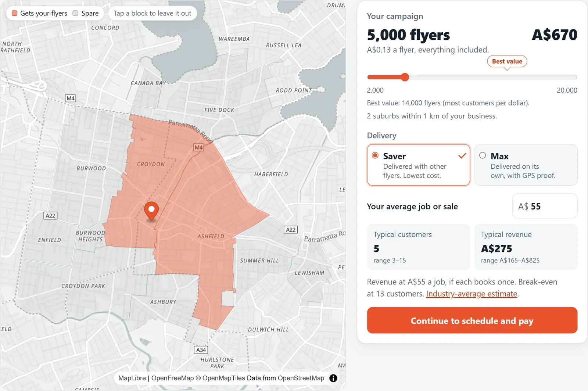Choose the Saver delivery card
This screenshot has width=588, height=391.
tap(419, 165)
